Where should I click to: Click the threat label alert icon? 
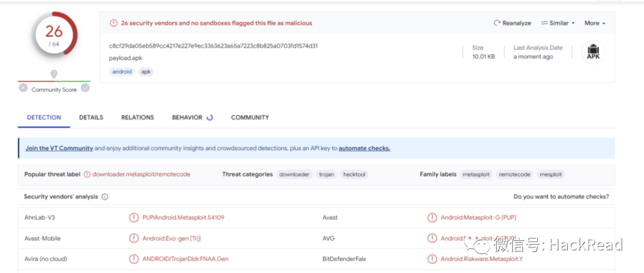[x=86, y=175]
